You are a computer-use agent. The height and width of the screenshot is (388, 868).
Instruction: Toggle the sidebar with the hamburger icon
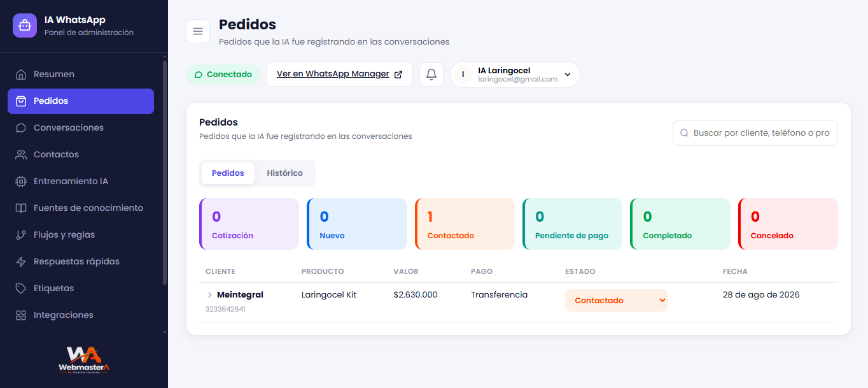click(198, 31)
